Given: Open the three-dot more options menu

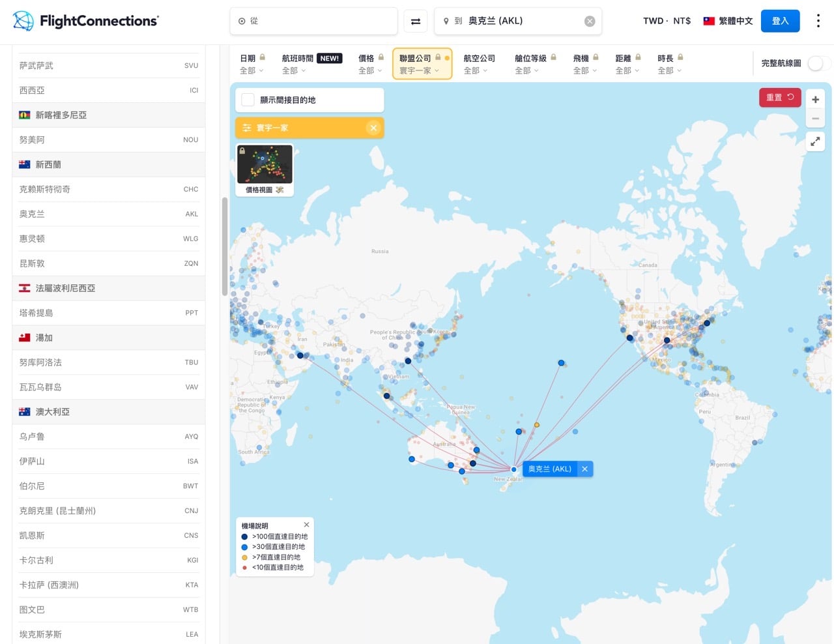Looking at the screenshot, I should tap(818, 21).
